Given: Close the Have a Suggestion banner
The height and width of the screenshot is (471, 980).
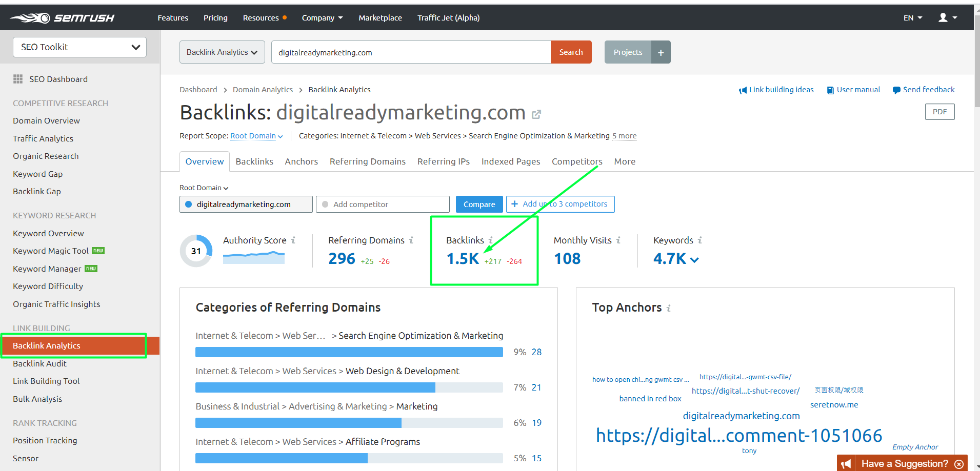Looking at the screenshot, I should click(x=959, y=464).
